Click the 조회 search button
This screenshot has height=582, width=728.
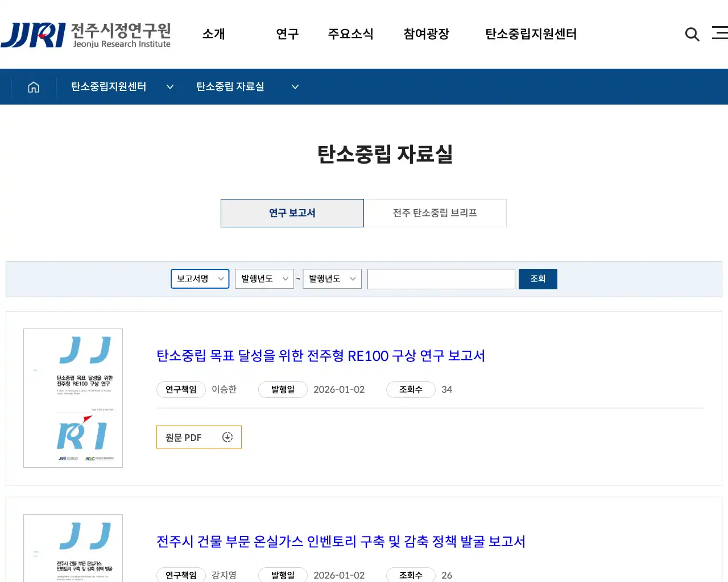tap(538, 279)
